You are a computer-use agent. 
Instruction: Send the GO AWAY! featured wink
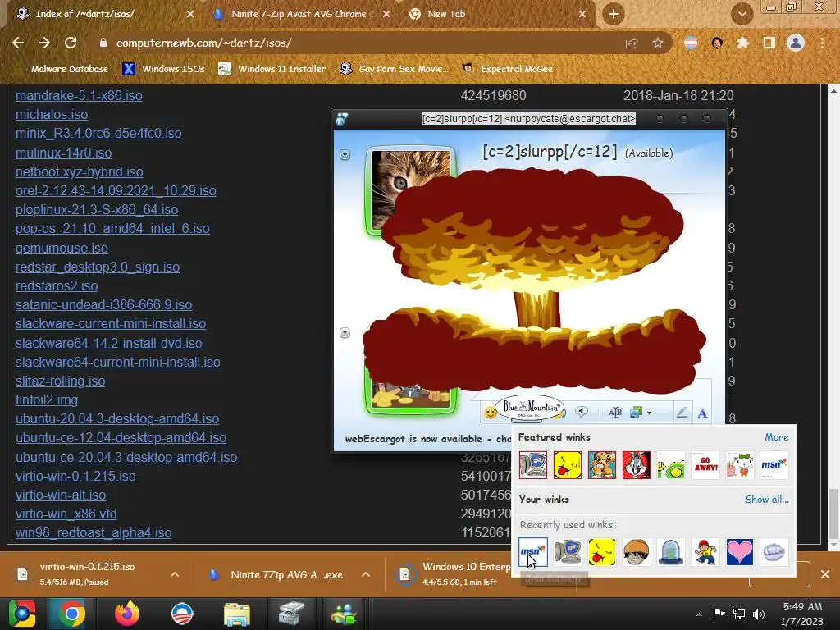705,464
